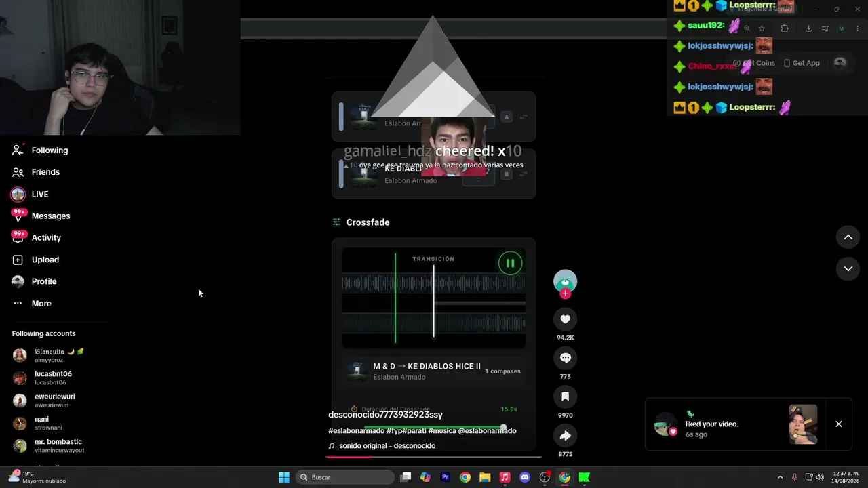Open Kick app from taskbar
The image size is (868, 488).
pyautogui.click(x=584, y=477)
